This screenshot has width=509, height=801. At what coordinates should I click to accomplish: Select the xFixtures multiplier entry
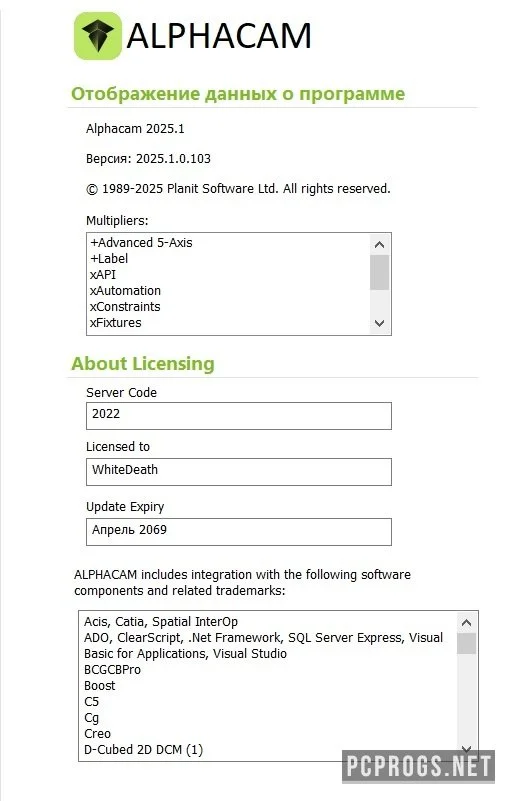(x=115, y=323)
